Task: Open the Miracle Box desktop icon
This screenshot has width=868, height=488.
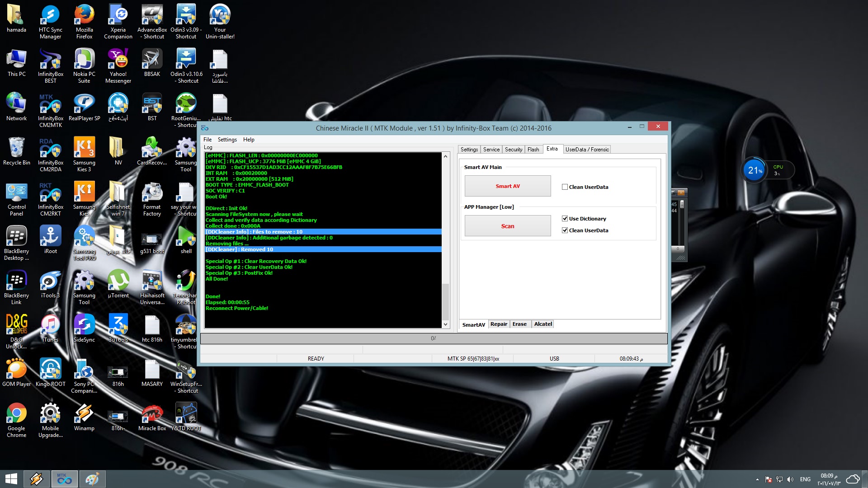Action: point(152,417)
